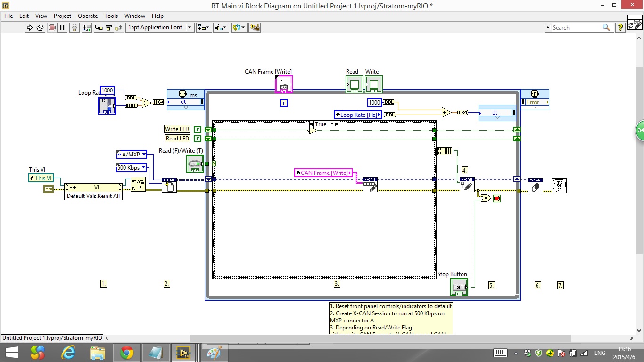Click the VI icon pane in corner

[x=635, y=22]
